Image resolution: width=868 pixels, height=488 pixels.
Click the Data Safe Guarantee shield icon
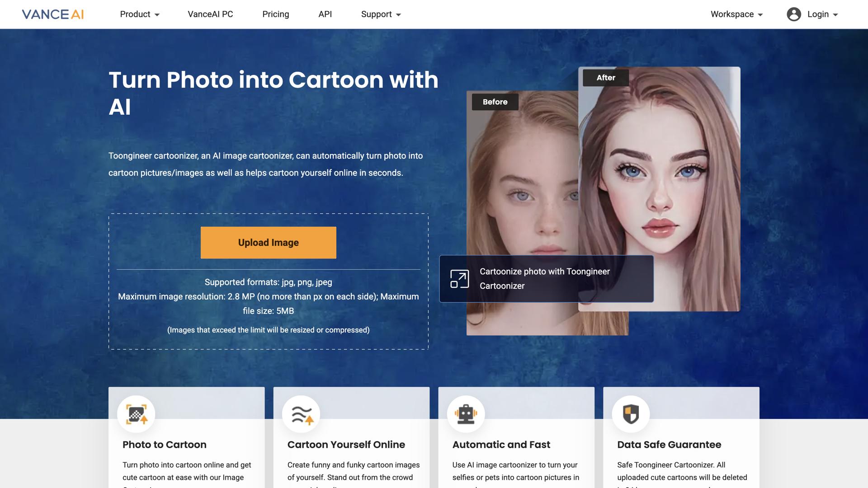[631, 414]
